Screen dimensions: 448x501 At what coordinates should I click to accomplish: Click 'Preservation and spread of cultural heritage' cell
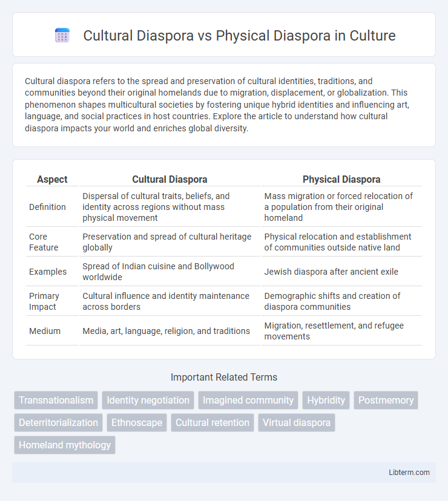(x=170, y=242)
